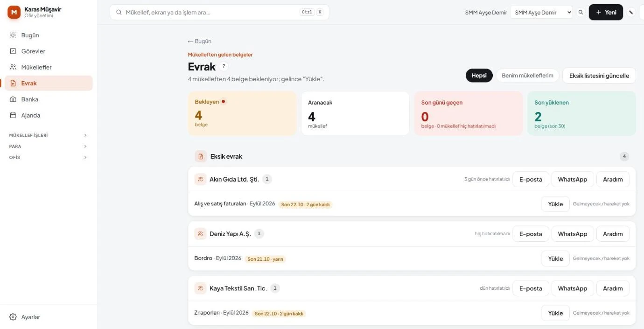Screen dimensions: 644x329
Task: Send WhatsApp reminder to Deniz Yapı
Action: (573, 234)
